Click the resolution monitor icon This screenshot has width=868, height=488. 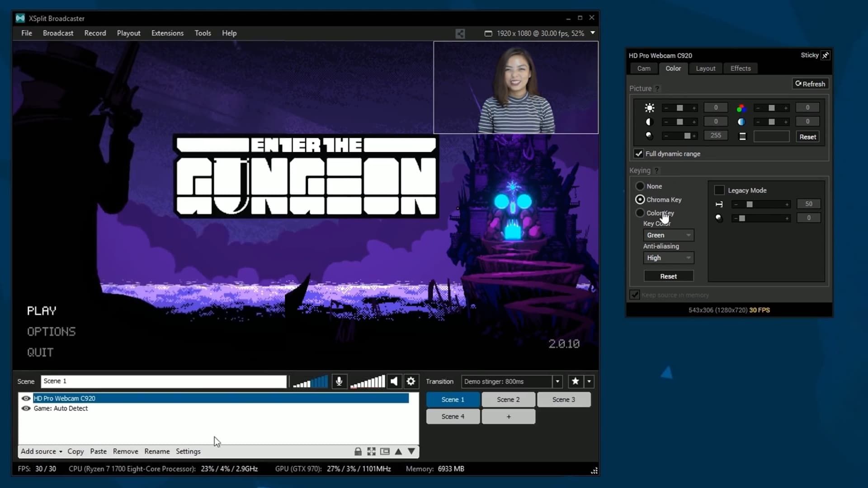click(x=488, y=33)
